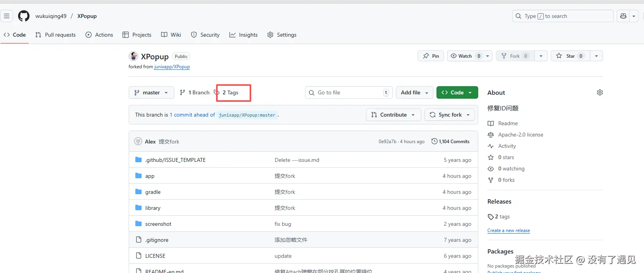This screenshot has height=273, width=644.
Task: Open the master branch selector
Action: coord(151,92)
